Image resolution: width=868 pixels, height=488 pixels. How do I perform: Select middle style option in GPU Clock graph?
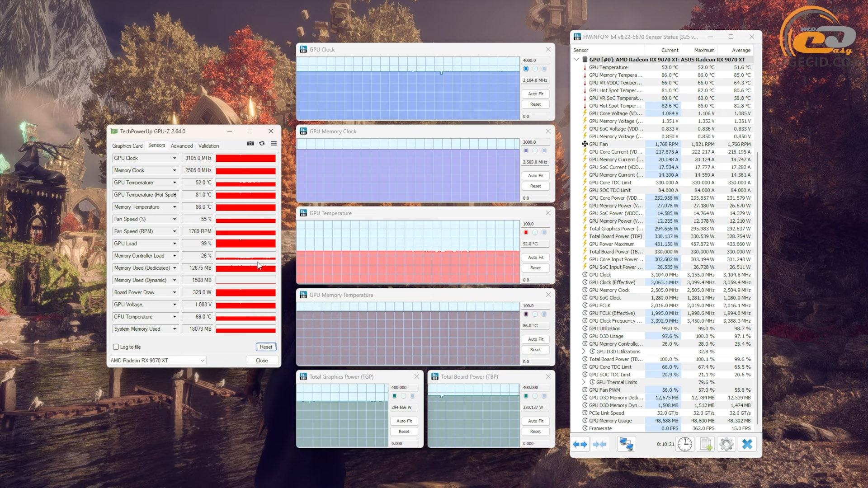tap(535, 69)
